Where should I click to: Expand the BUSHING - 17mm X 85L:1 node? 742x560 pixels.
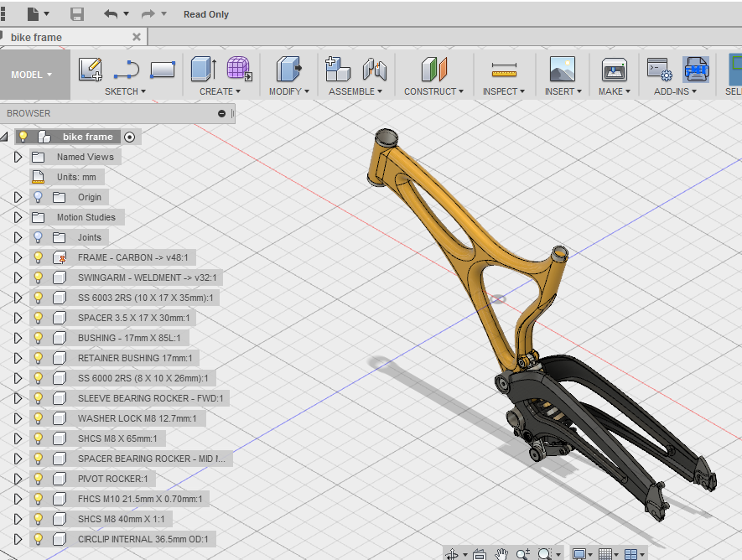[18, 338]
